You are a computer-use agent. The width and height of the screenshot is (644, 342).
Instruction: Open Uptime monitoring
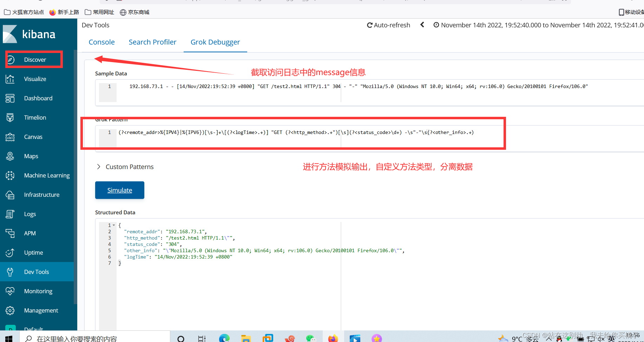pos(33,252)
